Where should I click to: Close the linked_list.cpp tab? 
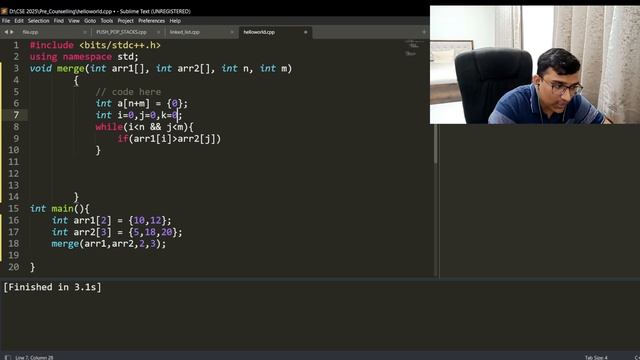[x=232, y=32]
